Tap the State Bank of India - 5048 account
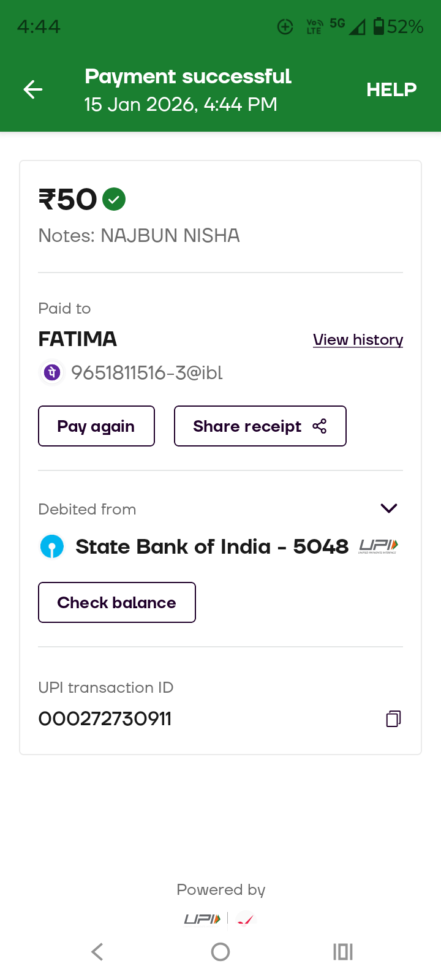Screen dimensions: 441x980 coord(211,546)
